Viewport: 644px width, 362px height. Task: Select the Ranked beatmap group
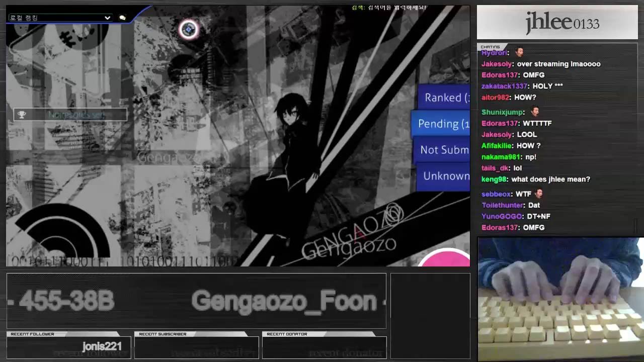[443, 98]
